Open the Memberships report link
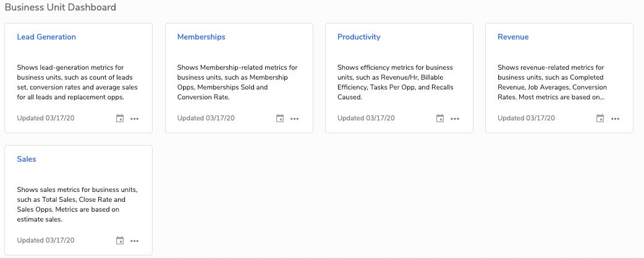The height and width of the screenshot is (258, 644). pyautogui.click(x=201, y=37)
